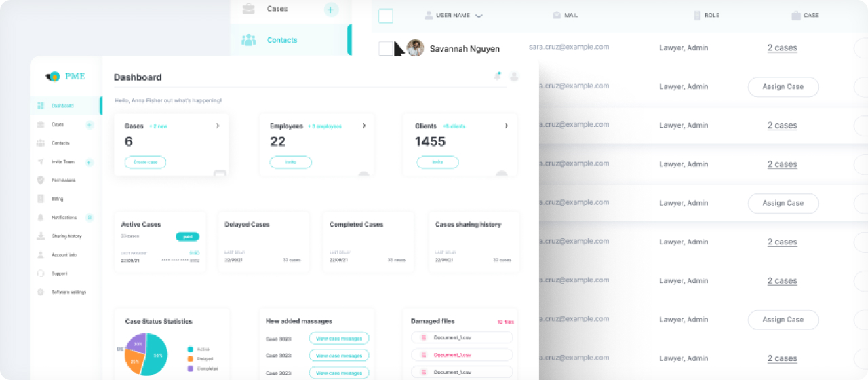868x380 pixels.
Task: Expand the Cases card chevron arrow
Action: 218,126
